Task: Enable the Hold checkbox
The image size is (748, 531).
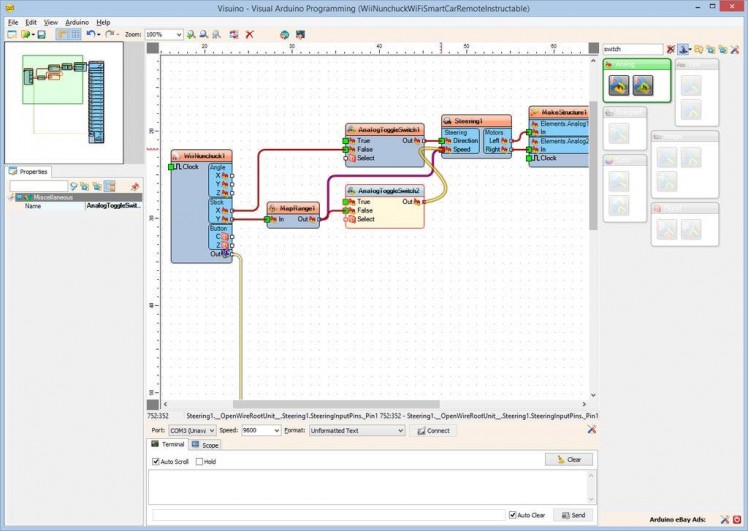Action: pyautogui.click(x=199, y=462)
